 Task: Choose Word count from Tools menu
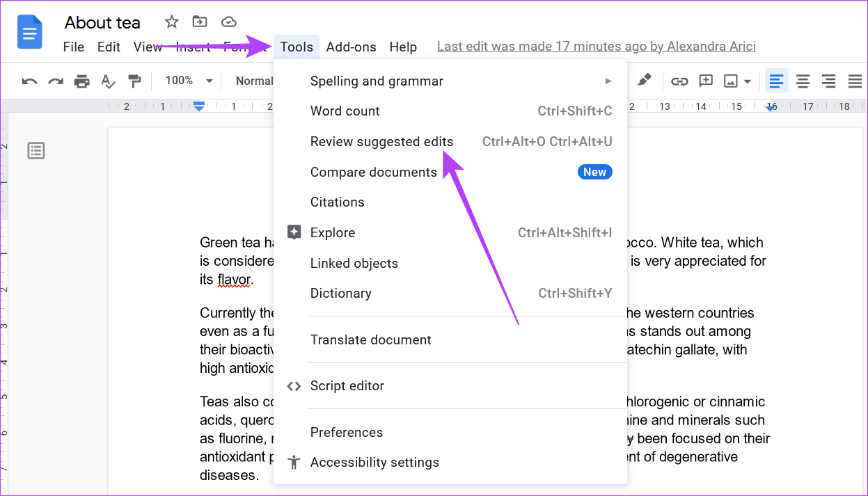tap(345, 111)
